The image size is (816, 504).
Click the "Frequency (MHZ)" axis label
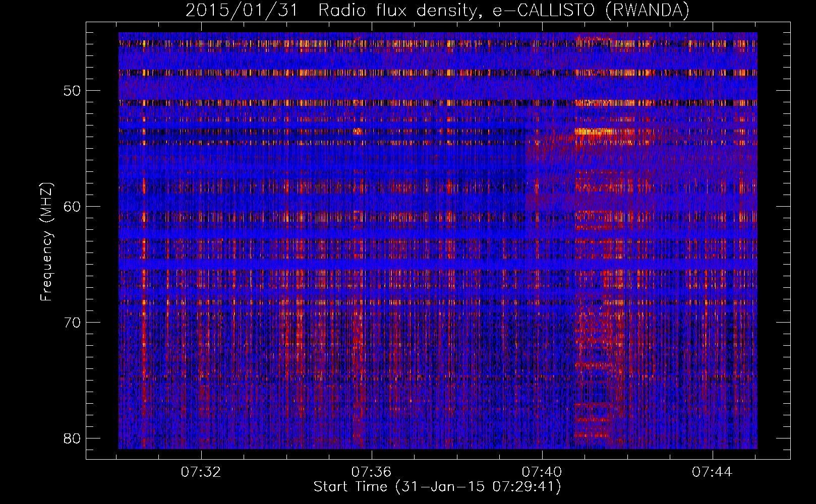point(46,241)
